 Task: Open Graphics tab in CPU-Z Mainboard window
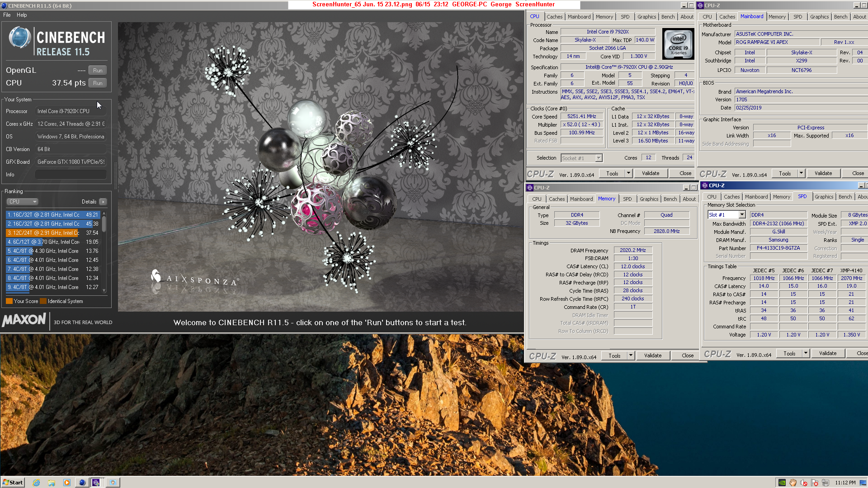click(819, 17)
